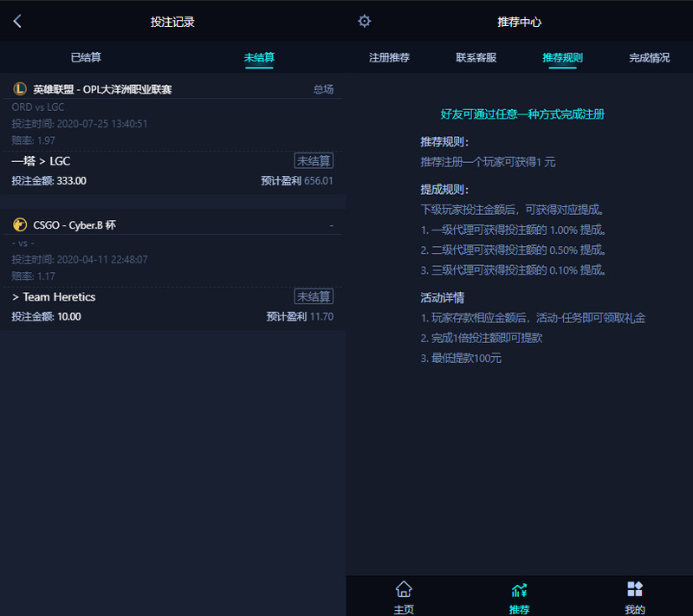Click the selection > Team Heretics
The height and width of the screenshot is (616, 693).
(54, 297)
